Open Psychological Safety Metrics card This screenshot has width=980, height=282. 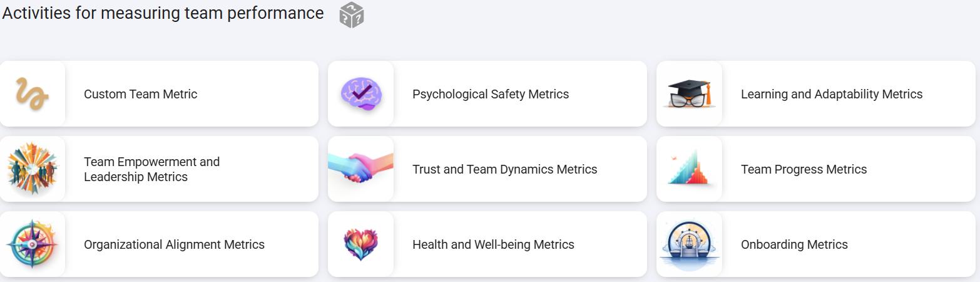pos(487,94)
